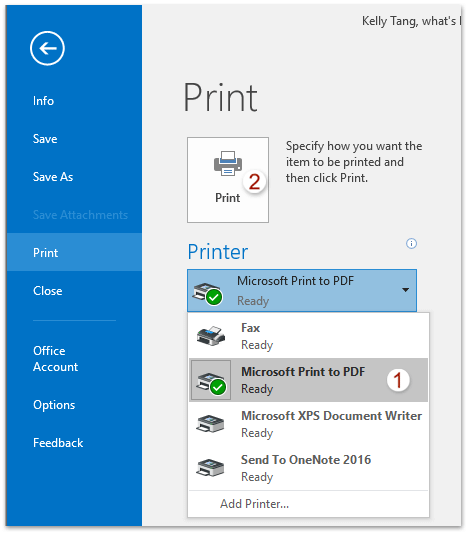Select Microsoft Print to PDF from list
The image size is (468, 535).
tap(309, 380)
